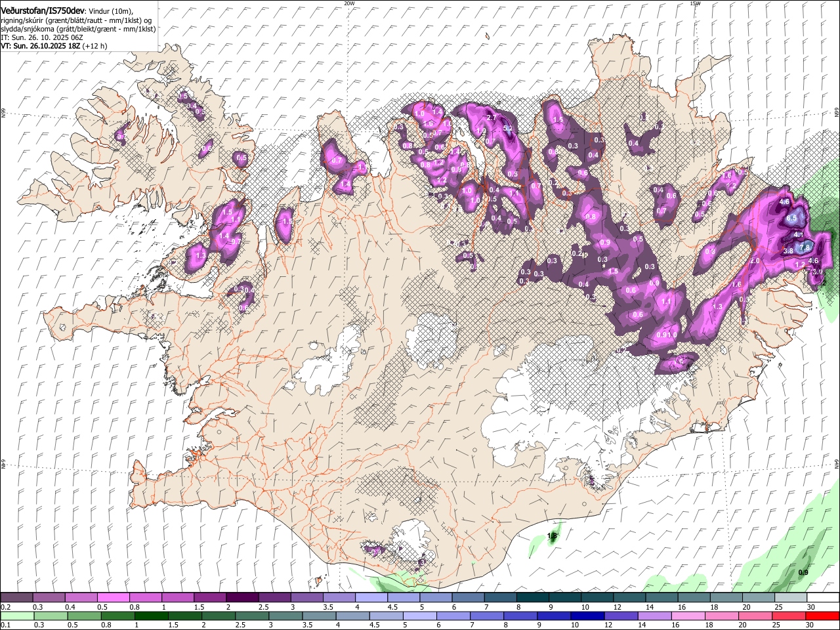
Task: Select the darkest purple 2 swatch in the upper legend row
Action: (241, 598)
